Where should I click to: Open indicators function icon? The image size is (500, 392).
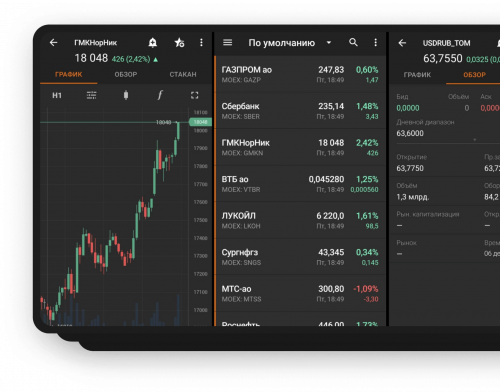point(160,95)
